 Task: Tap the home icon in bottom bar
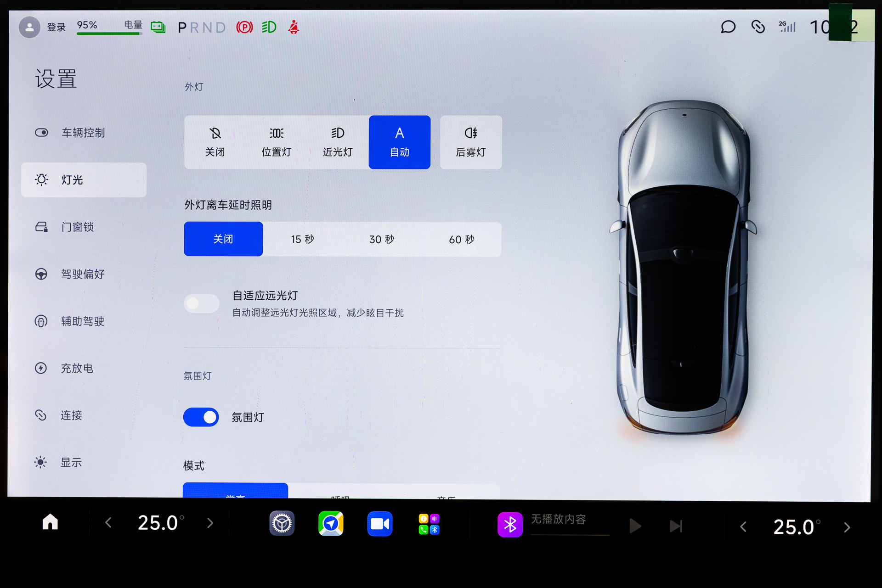(50, 522)
